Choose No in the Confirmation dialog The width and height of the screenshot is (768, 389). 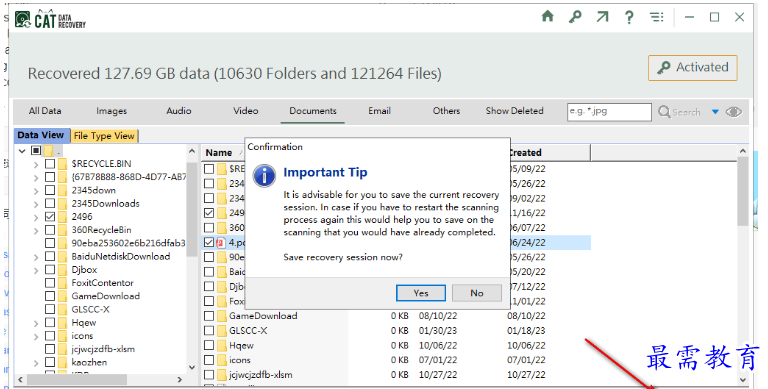tap(477, 293)
